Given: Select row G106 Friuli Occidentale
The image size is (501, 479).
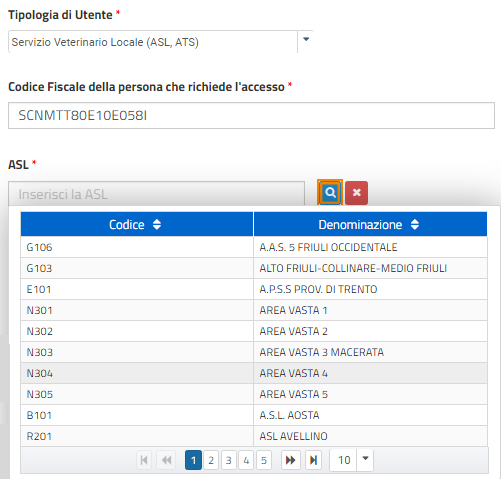Looking at the screenshot, I should 254,247.
